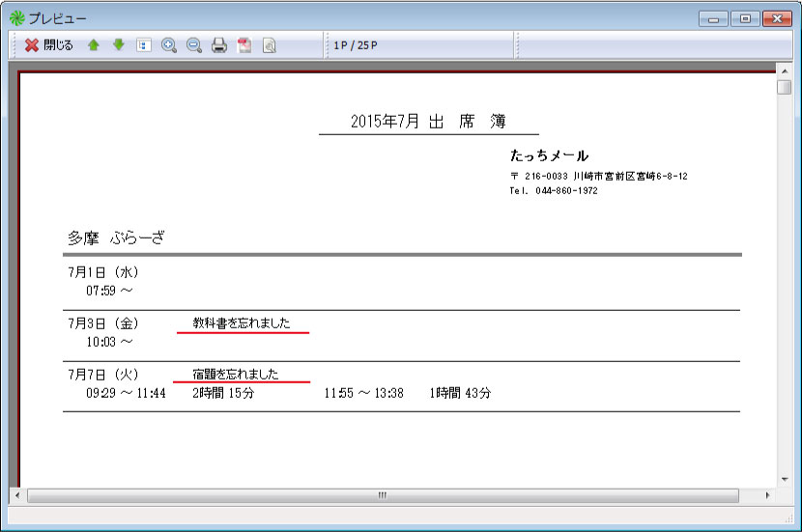Screen dimensions: 802x532
Task: Click the Tel. 044-860-1972 line
Action: 554,190
